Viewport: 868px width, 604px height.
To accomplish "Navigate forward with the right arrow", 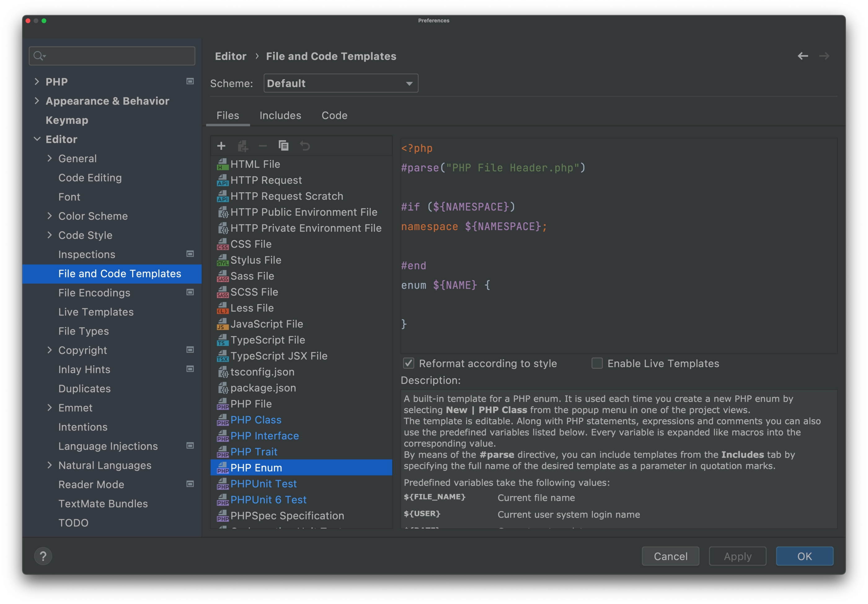I will point(824,56).
